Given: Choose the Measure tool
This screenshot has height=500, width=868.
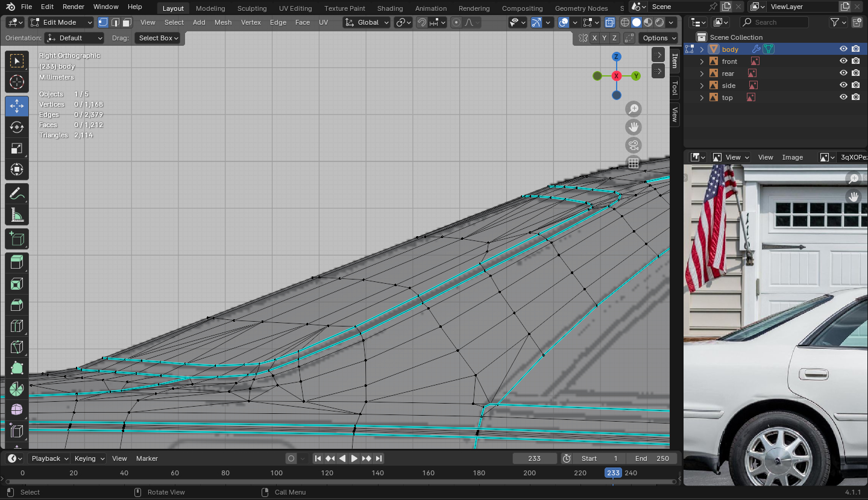Looking at the screenshot, I should (17, 214).
